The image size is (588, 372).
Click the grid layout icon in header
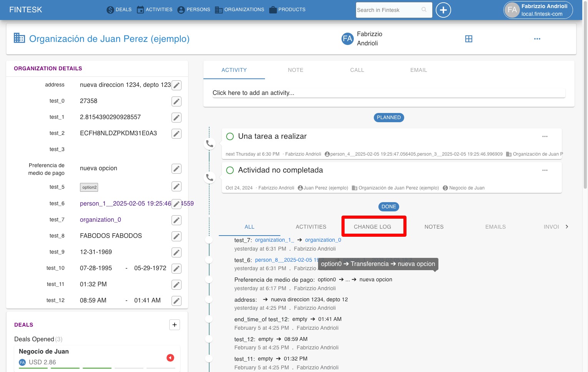point(468,39)
